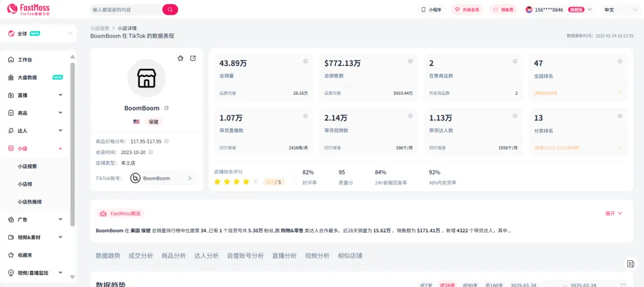The image size is (644, 287).
Task: Click the 保健 category tag
Action: point(153,122)
